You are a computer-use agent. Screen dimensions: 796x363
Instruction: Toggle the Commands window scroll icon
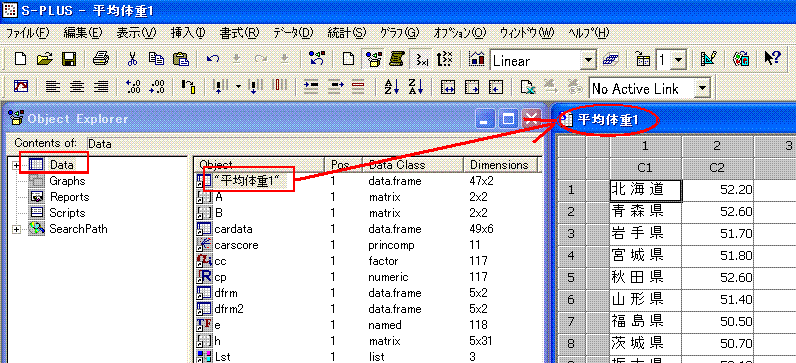(x=396, y=59)
